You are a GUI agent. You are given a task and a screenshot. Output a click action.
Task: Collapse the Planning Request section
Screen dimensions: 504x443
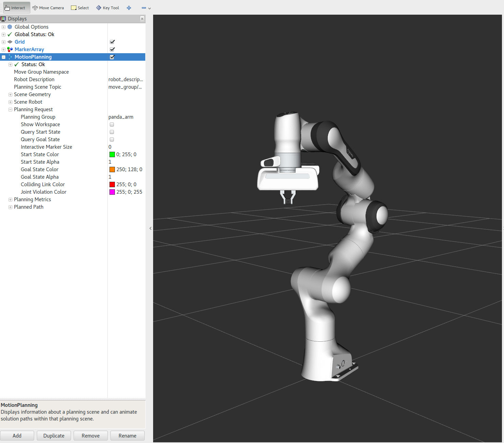(10, 109)
